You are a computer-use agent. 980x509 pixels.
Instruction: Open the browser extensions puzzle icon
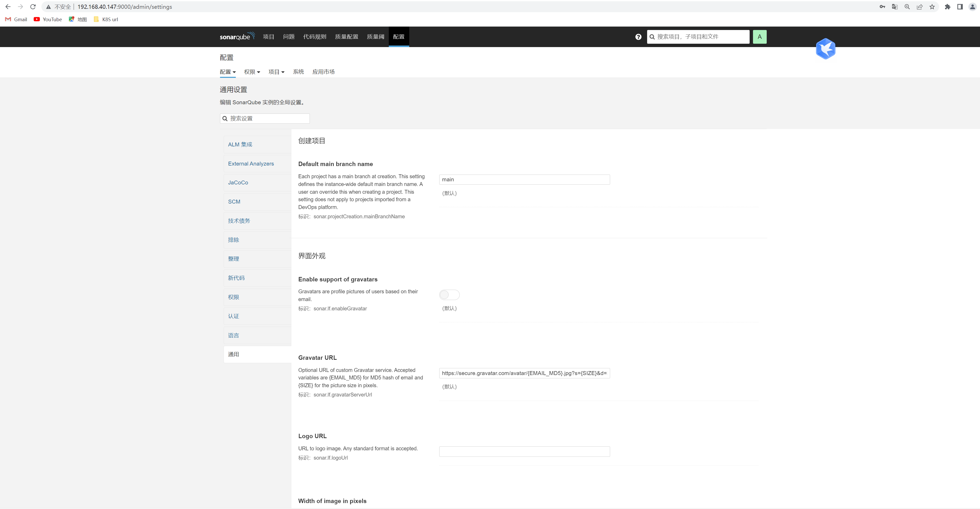pyautogui.click(x=947, y=7)
